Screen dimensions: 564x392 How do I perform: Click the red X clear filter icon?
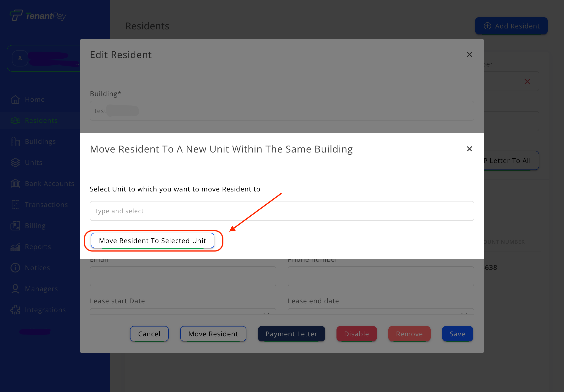point(527,82)
